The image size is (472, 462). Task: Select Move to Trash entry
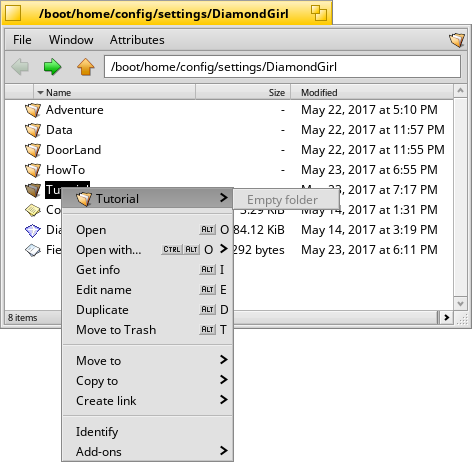tap(148, 329)
